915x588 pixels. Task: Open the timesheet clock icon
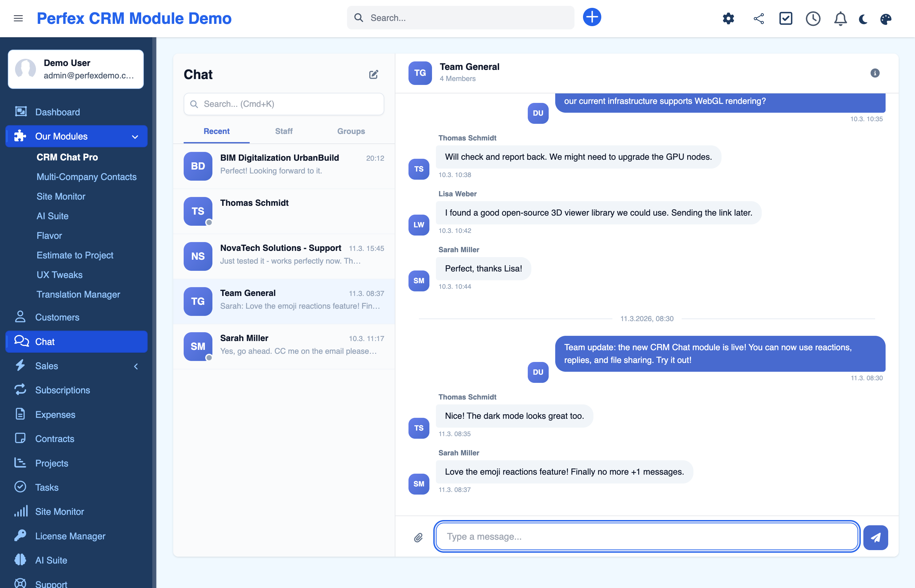coord(813,18)
